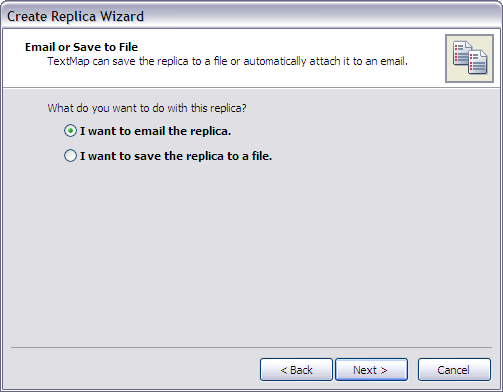Screen dimensions: 503x392
Task: Return to previous step with Back button
Action: (x=296, y=369)
